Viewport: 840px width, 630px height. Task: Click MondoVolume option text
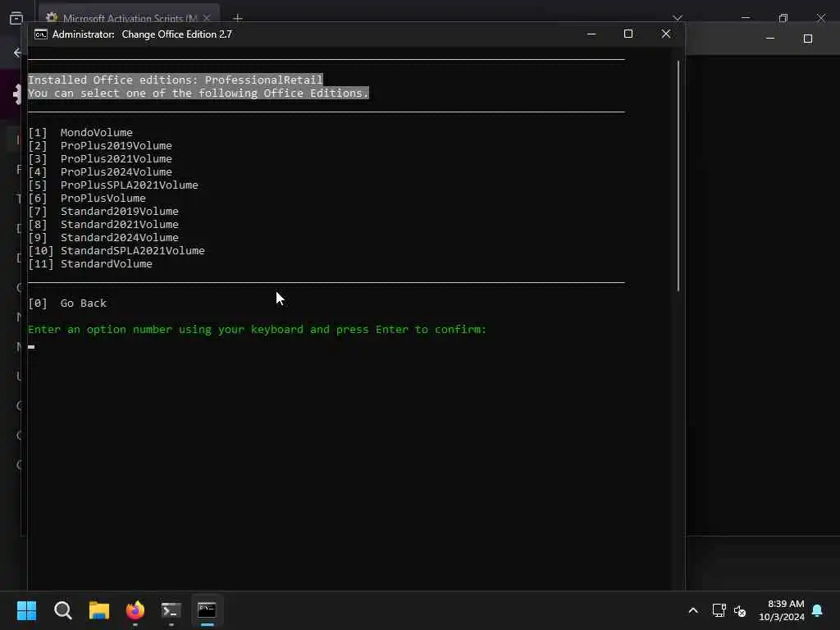[97, 132]
